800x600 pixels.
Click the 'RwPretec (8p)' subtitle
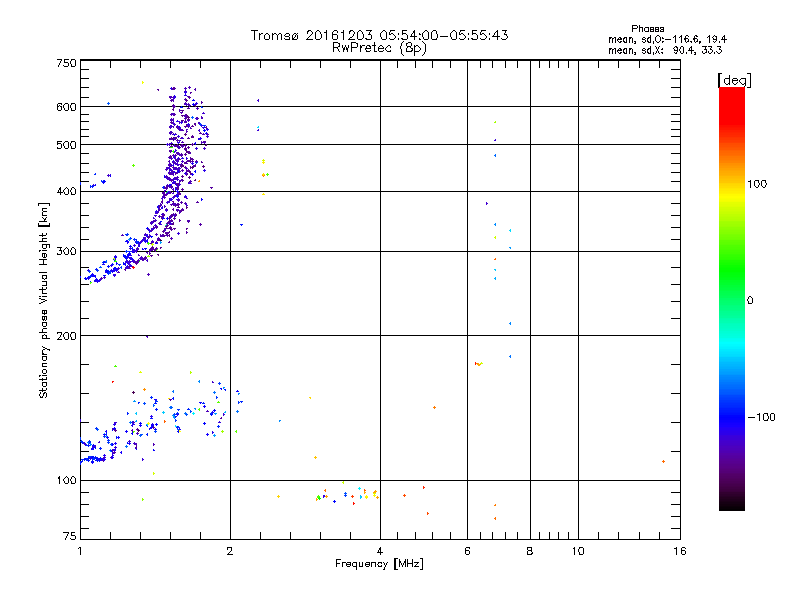pos(379,48)
